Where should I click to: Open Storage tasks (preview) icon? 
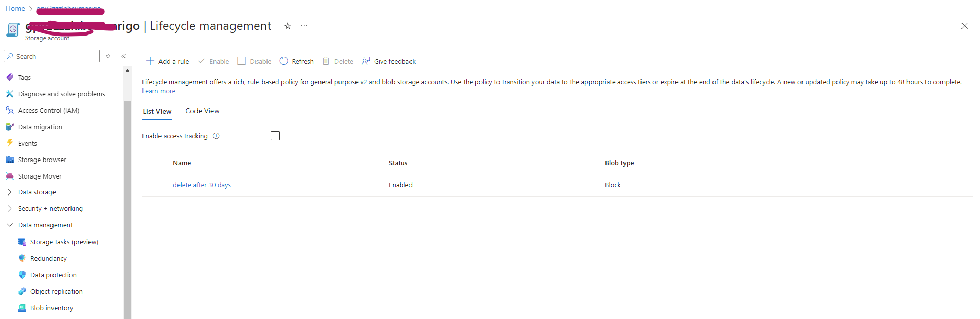22,242
